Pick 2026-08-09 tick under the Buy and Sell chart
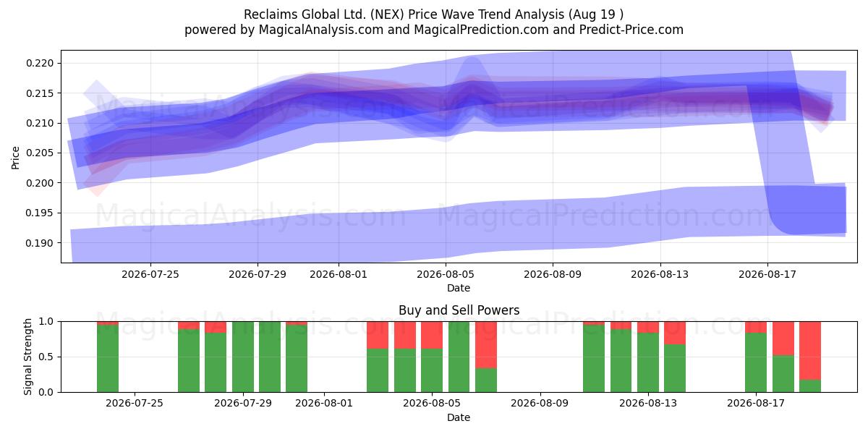The image size is (868, 434). [x=540, y=404]
